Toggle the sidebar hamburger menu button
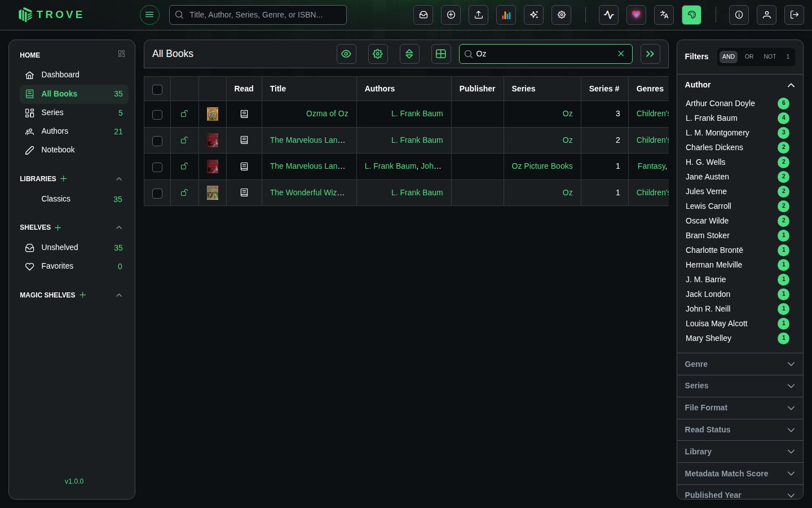The width and height of the screenshot is (812, 508). tap(149, 15)
